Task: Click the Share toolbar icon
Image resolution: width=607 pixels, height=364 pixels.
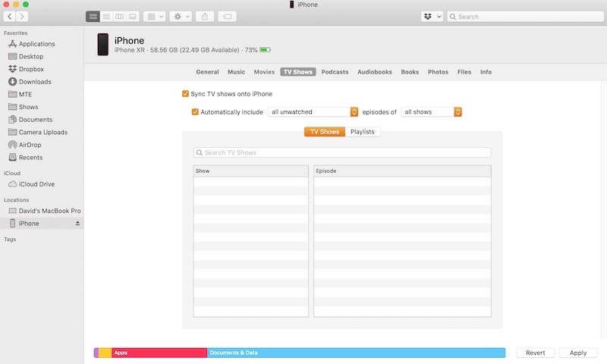Action: (205, 16)
